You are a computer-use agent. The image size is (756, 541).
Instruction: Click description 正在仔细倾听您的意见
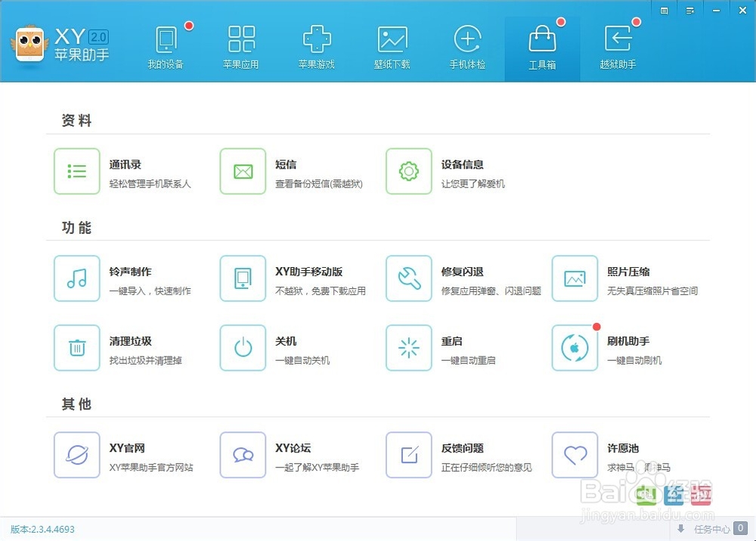[486, 468]
